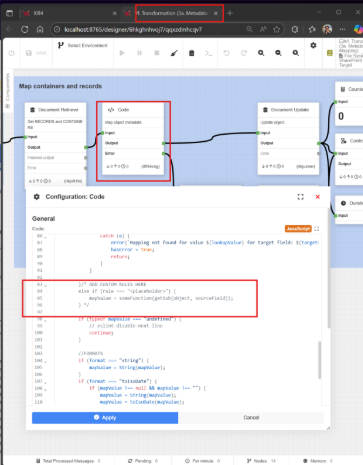363x465 pixels.
Task: Click the Code node's Error port
Action: click(x=164, y=154)
